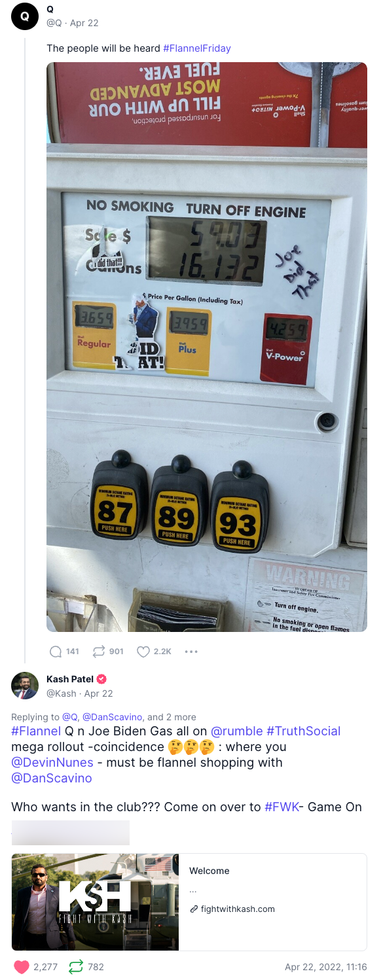Open the #FlannelFriday hashtag
This screenshot has width=381, height=980.
coord(196,48)
